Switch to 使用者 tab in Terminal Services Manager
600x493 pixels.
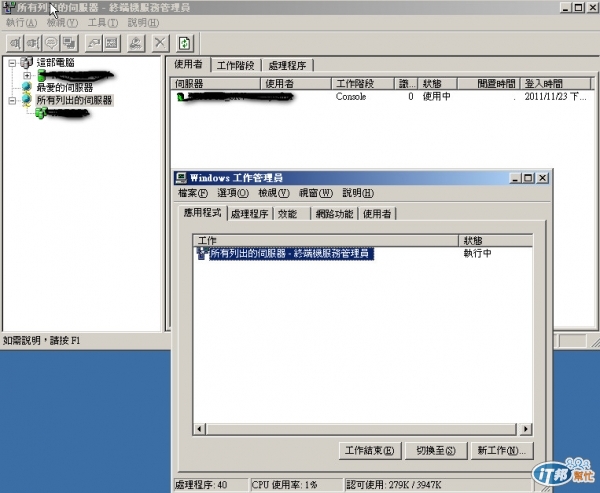point(188,64)
